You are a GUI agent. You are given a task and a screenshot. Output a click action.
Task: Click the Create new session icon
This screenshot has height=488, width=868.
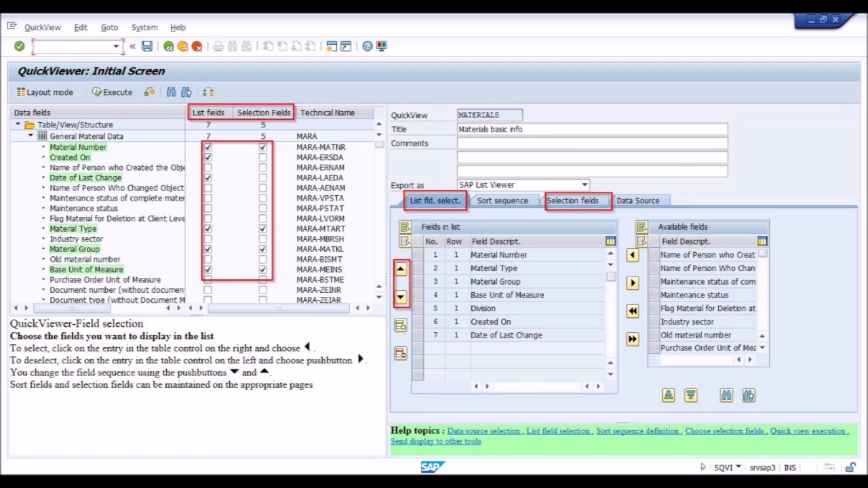332,46
